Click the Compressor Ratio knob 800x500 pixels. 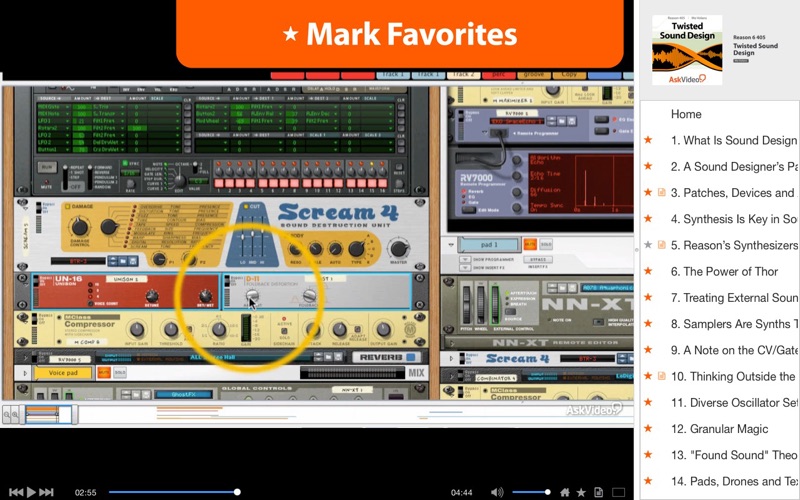pos(218,330)
